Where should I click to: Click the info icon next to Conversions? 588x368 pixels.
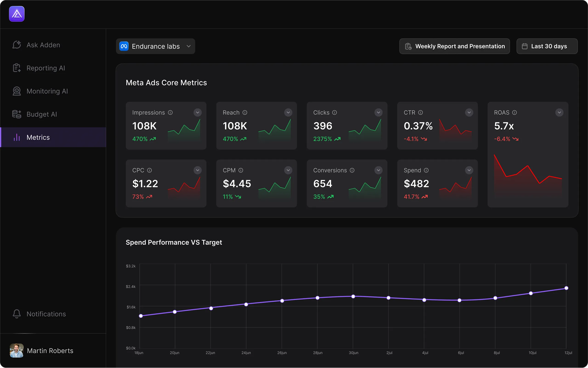pos(352,170)
